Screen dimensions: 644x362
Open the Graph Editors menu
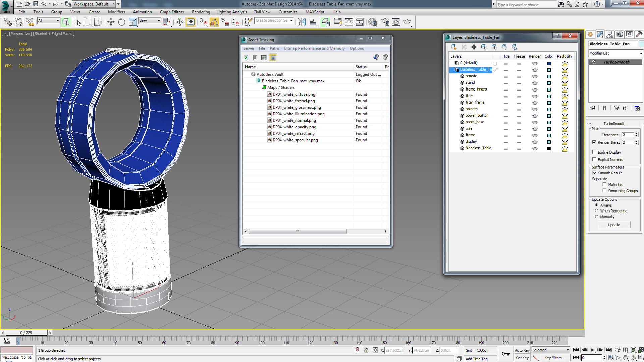(x=172, y=12)
